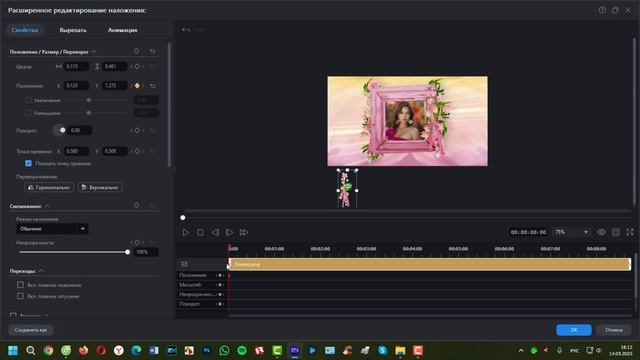
Task: Open Skype from the taskbar
Action: tap(382, 350)
